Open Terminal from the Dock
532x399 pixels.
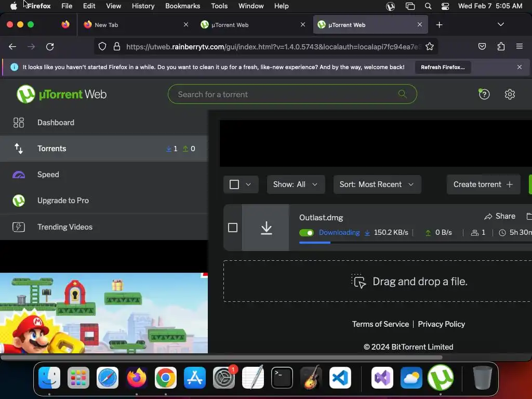coord(282,378)
